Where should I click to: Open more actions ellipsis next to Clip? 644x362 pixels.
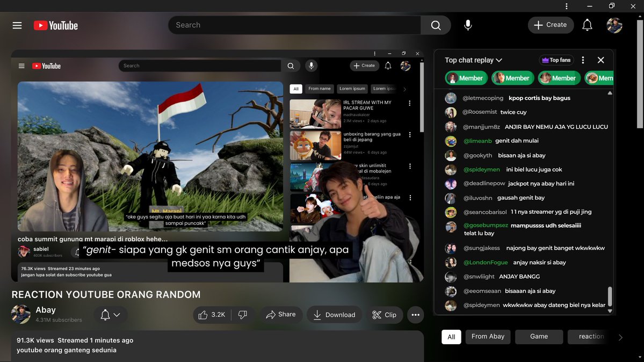[x=416, y=315]
